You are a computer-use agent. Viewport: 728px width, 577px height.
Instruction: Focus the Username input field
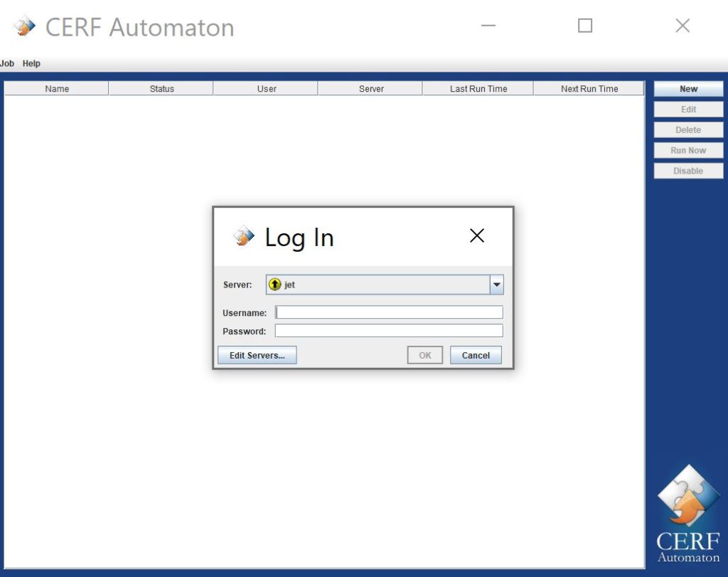click(389, 312)
